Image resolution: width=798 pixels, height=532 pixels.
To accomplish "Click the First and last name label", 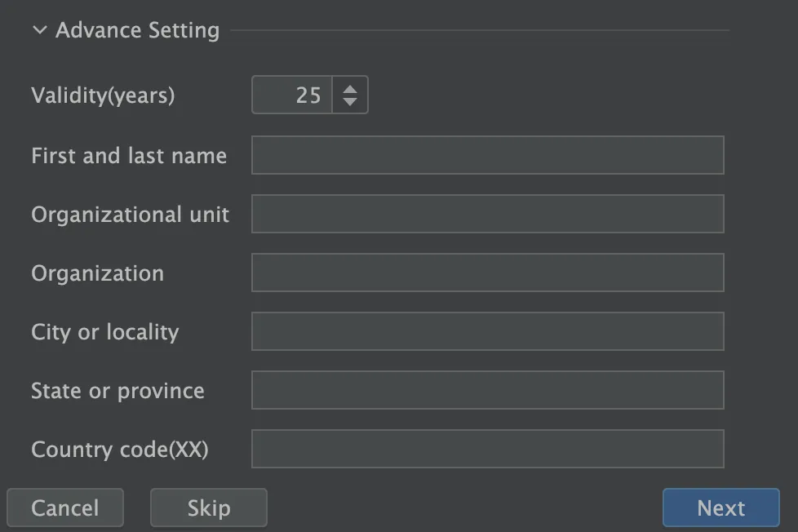I will click(x=129, y=156).
